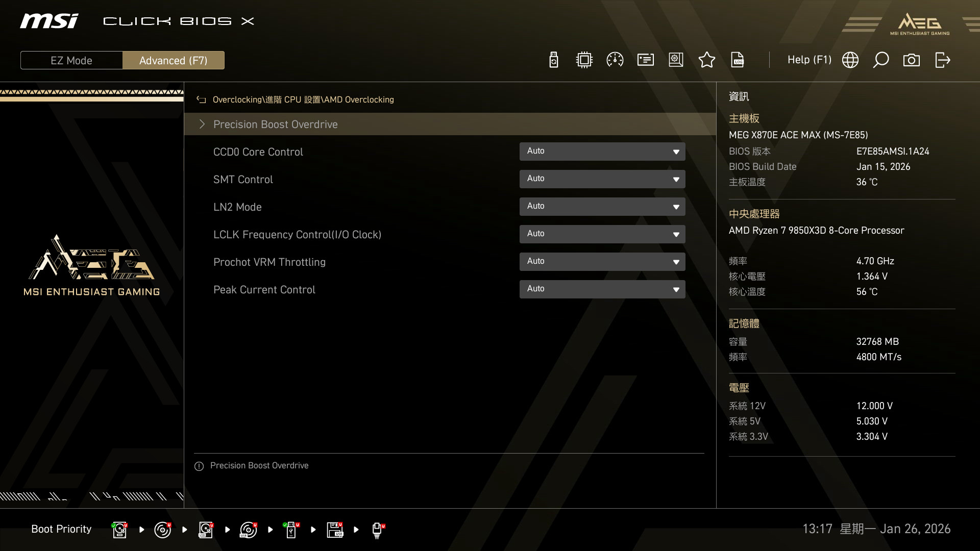Click the back arrow in breadcrumb path
Viewport: 980px width, 551px height.
point(201,100)
